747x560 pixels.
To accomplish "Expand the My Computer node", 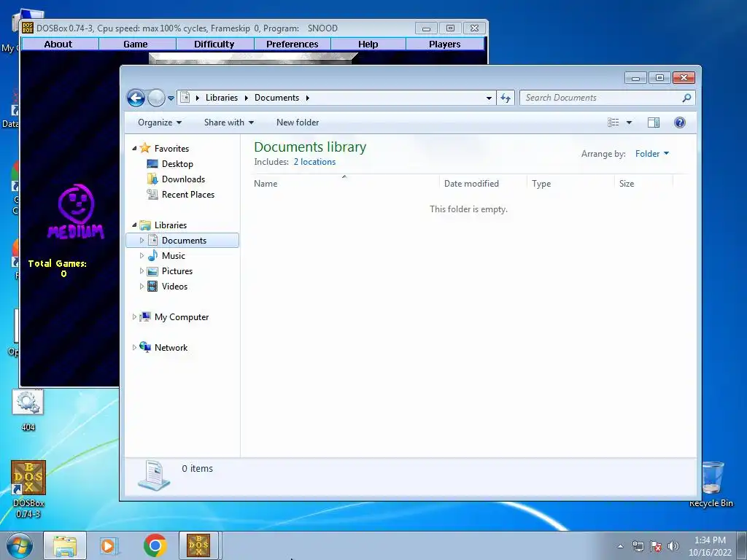I will coord(134,316).
